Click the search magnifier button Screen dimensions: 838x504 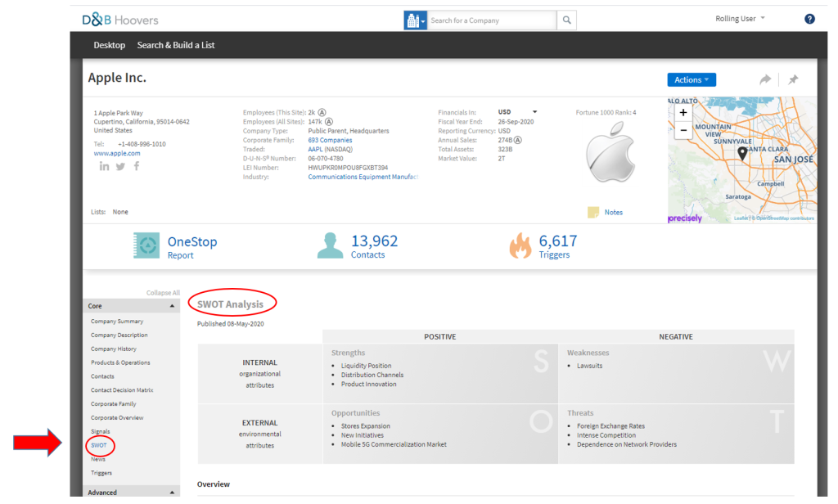point(566,20)
